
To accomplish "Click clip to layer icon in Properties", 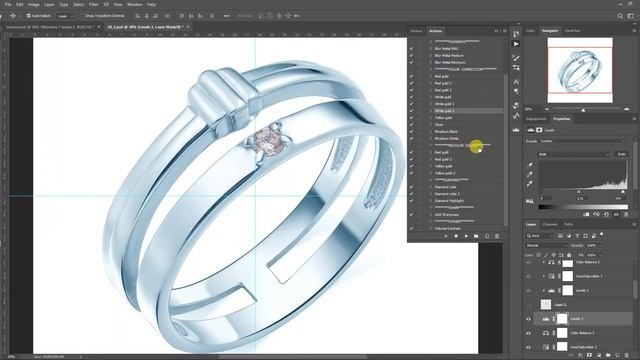I will coord(586,214).
